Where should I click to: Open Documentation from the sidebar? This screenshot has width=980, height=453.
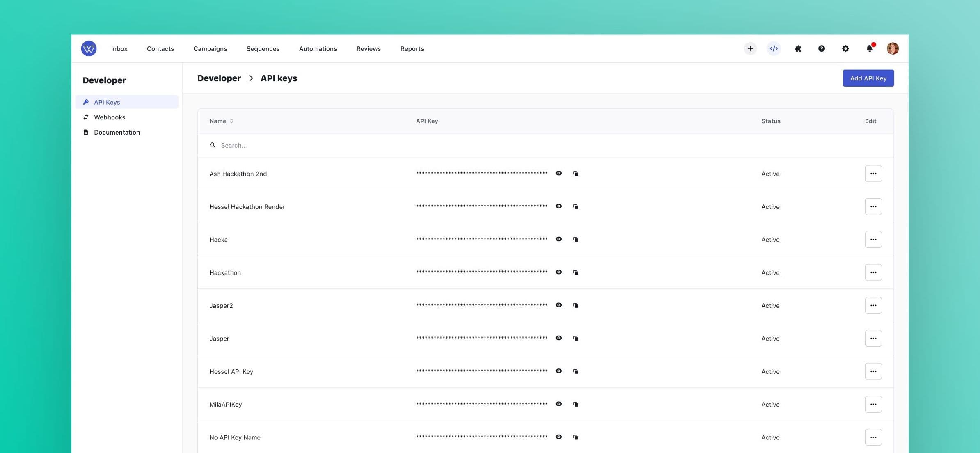[x=117, y=132]
